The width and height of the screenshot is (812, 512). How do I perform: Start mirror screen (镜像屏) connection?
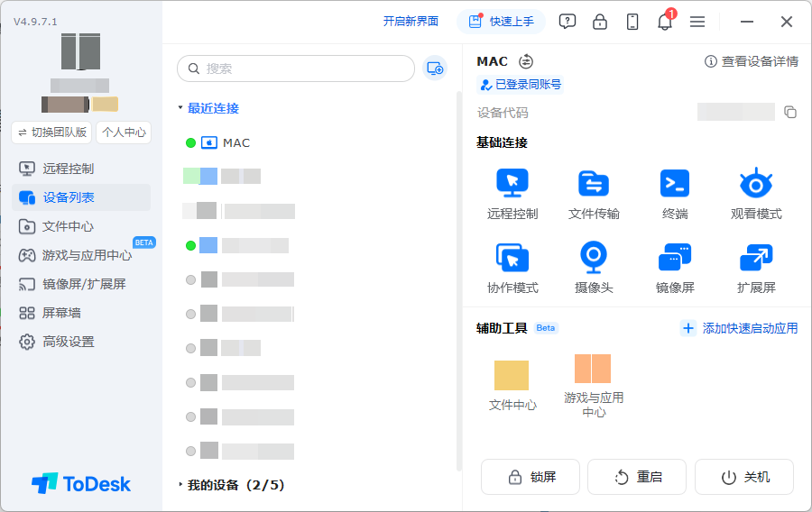(x=675, y=257)
